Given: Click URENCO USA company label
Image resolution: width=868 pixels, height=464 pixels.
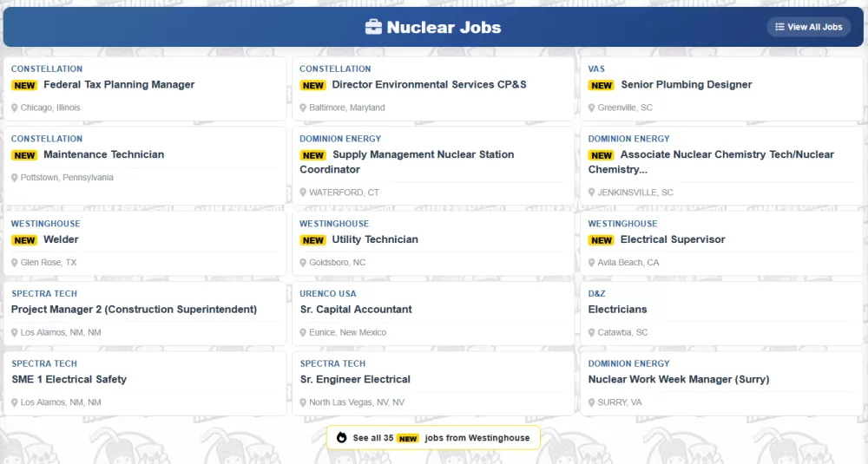Looking at the screenshot, I should (328, 294).
